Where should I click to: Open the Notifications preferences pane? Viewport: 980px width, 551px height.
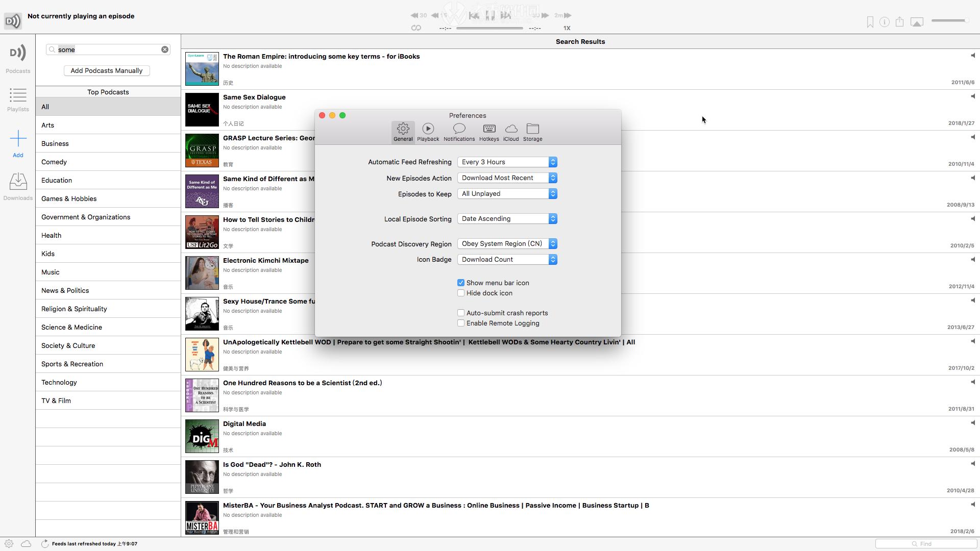(459, 132)
